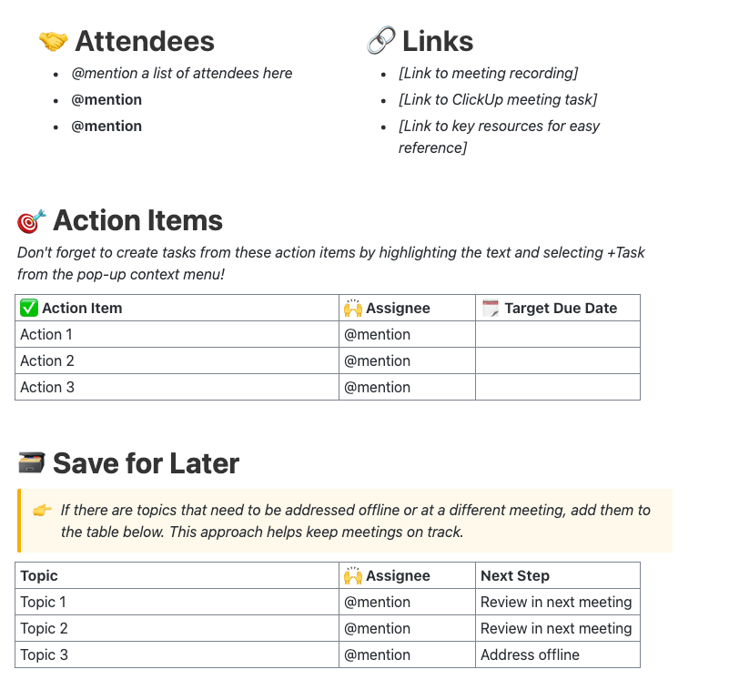Click the empty due date cell for Action 2
This screenshot has width=729, height=700.
[x=557, y=361]
